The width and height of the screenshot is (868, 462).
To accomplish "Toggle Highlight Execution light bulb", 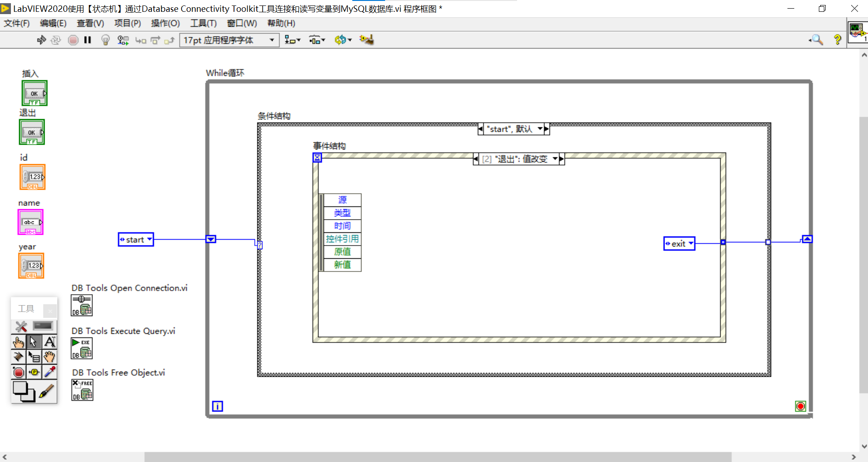I will [106, 40].
